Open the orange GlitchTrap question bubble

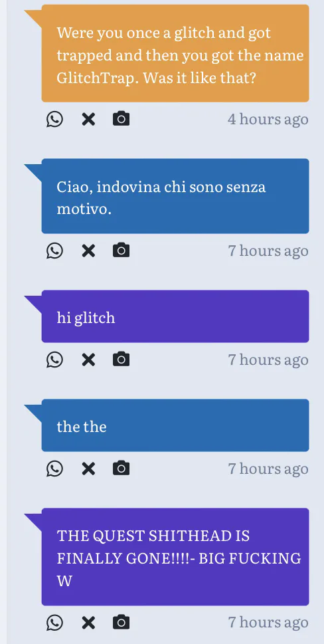click(175, 53)
